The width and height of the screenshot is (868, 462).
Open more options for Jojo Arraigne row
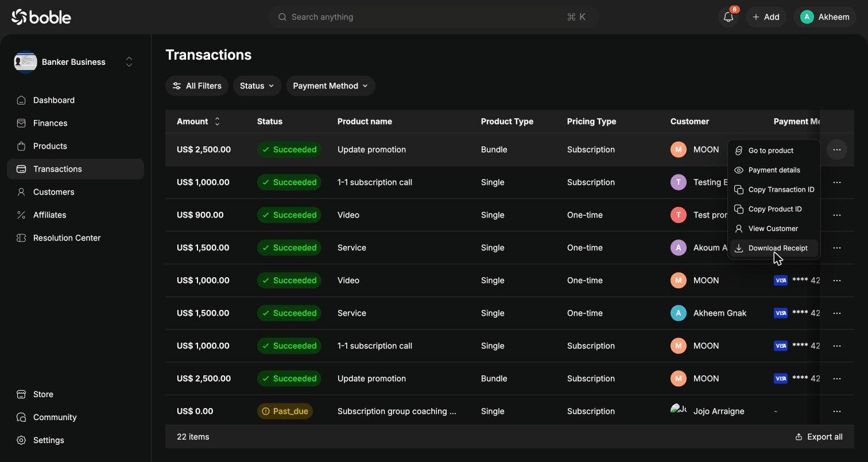tap(837, 411)
